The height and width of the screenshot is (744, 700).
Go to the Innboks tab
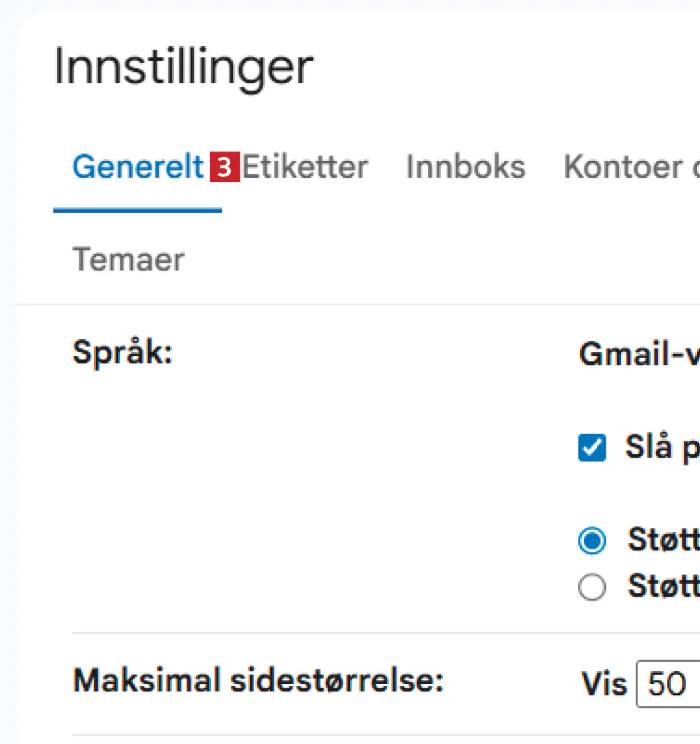coord(465,167)
